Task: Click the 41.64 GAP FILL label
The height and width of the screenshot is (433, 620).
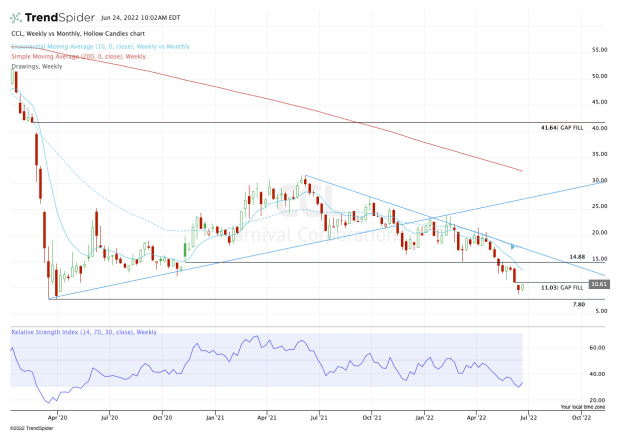Action: tap(561, 128)
